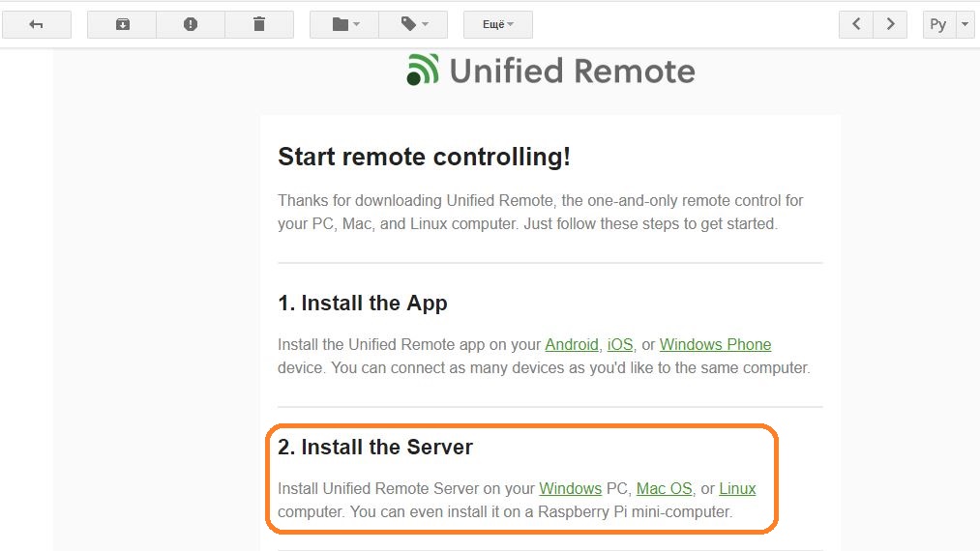Go to newer message with left chevron
This screenshot has height=551, width=980.
tap(856, 24)
